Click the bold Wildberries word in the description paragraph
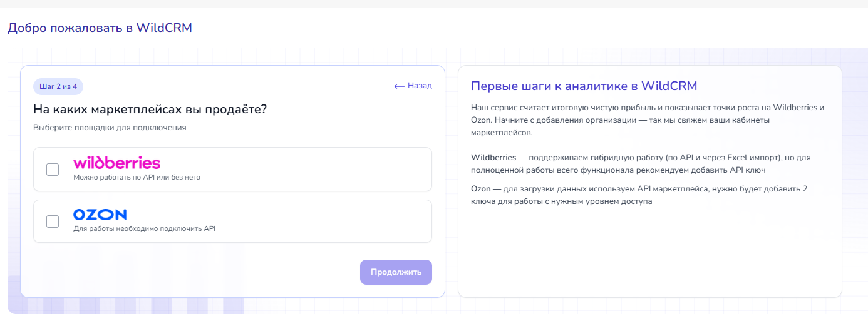This screenshot has width=868, height=326. 493,158
